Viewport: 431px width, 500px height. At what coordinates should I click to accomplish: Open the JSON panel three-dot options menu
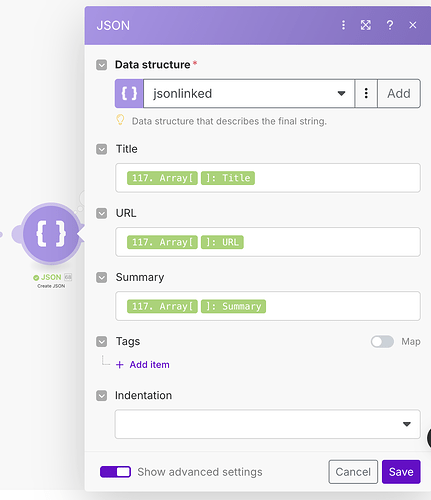click(343, 25)
